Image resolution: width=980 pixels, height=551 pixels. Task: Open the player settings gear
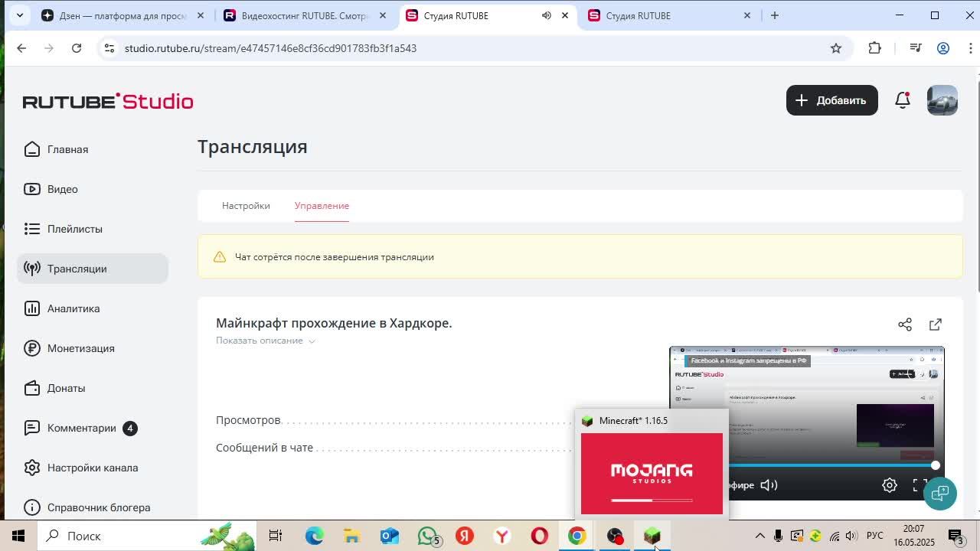coord(890,485)
